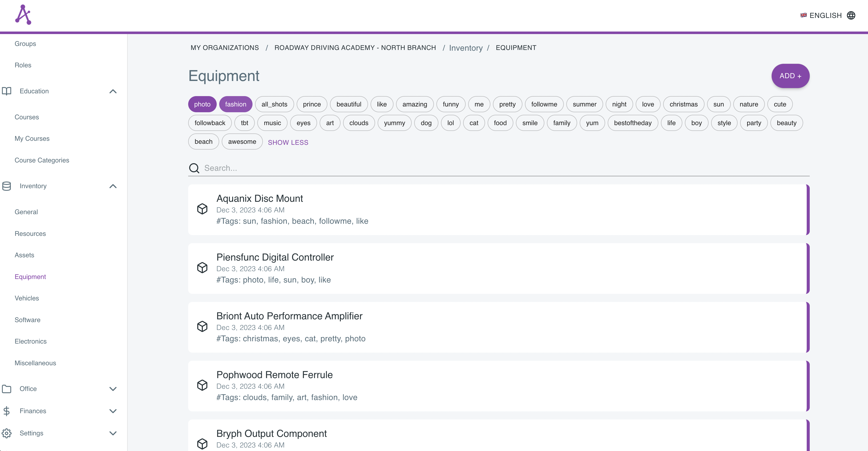The width and height of the screenshot is (868, 451).
Task: Click the Settings gear icon
Action: click(x=6, y=433)
